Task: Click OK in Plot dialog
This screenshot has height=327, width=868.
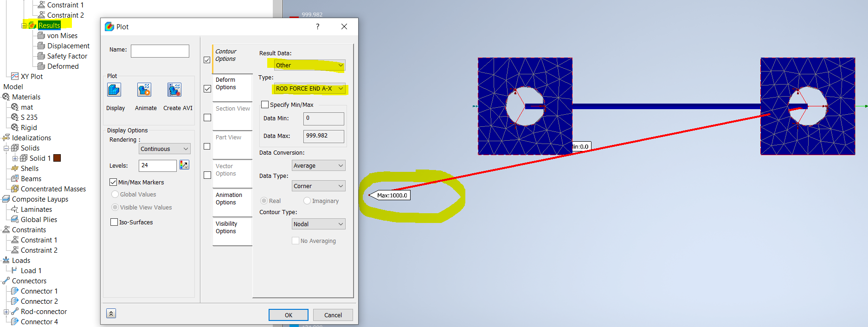Action: (289, 315)
